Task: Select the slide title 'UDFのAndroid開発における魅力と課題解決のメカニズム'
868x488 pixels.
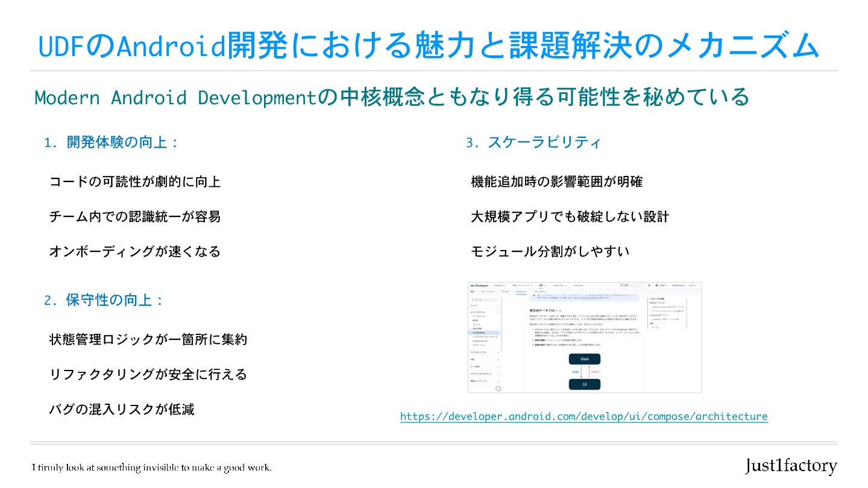Action: 429,46
